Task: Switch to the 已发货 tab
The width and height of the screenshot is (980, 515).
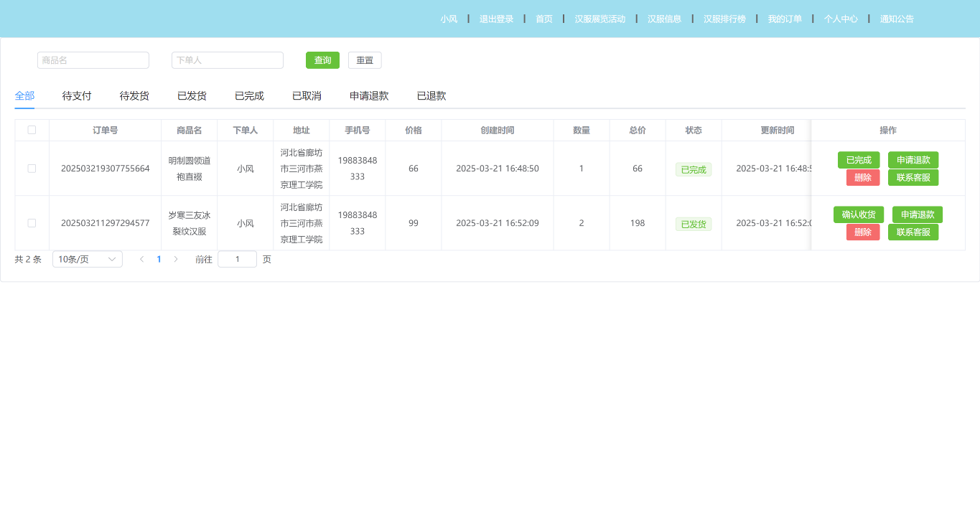Action: pos(192,95)
